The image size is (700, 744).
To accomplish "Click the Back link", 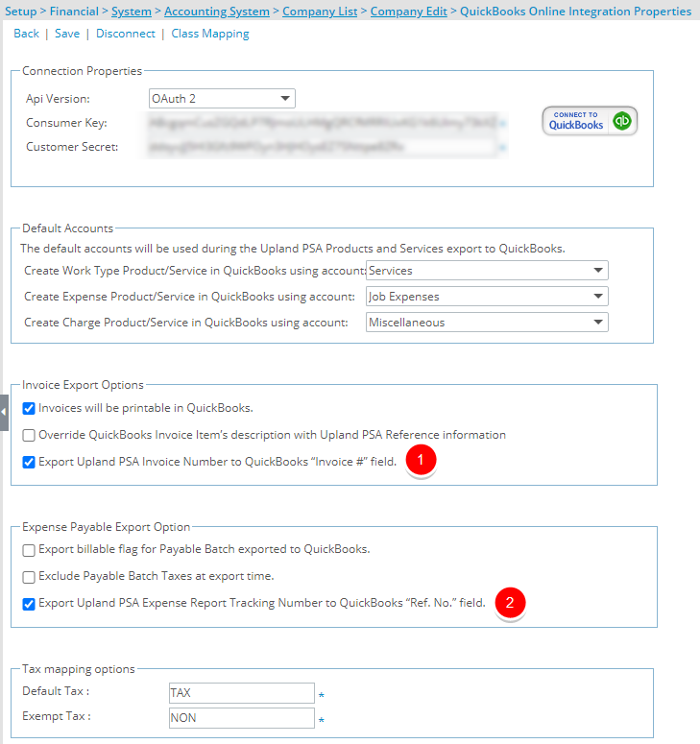I will click(x=27, y=34).
